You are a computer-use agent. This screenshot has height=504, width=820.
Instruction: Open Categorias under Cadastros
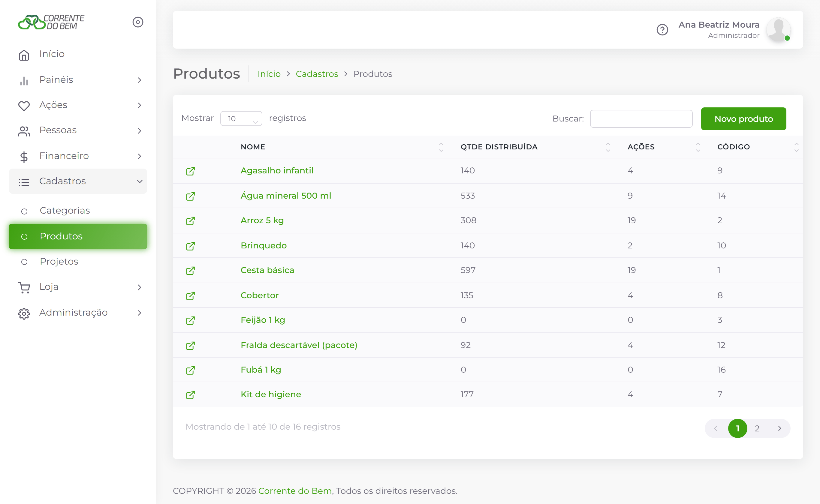tap(78, 211)
